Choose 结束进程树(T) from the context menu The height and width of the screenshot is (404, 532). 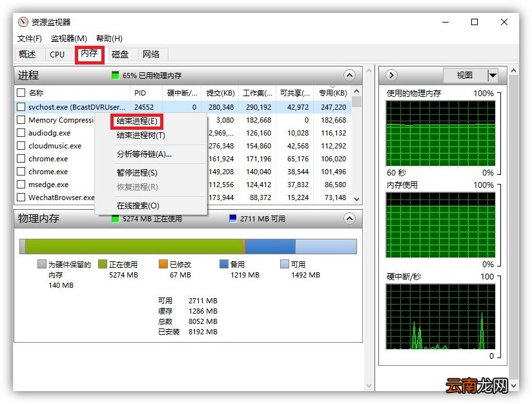(141, 136)
